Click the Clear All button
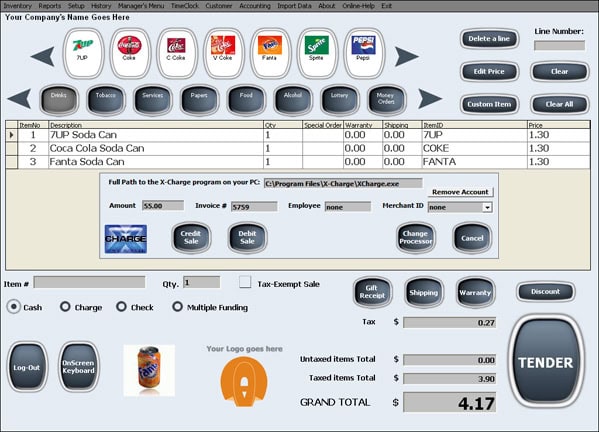 pos(560,104)
